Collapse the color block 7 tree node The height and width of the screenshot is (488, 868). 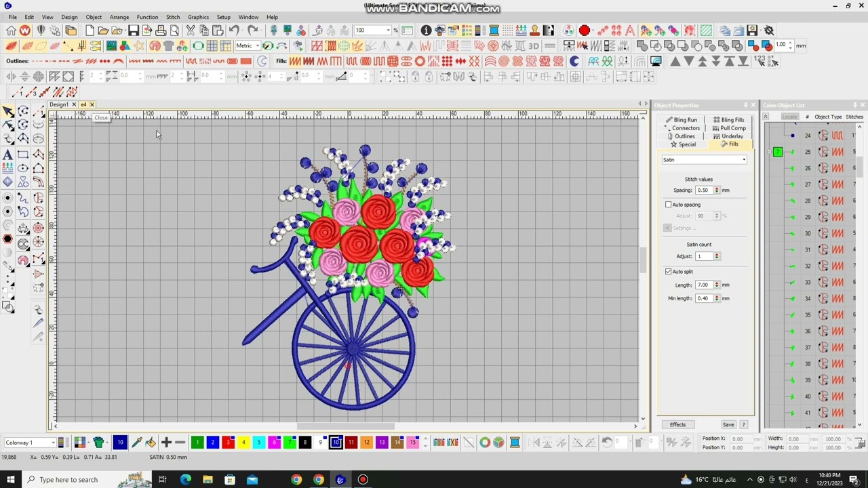pos(768,152)
